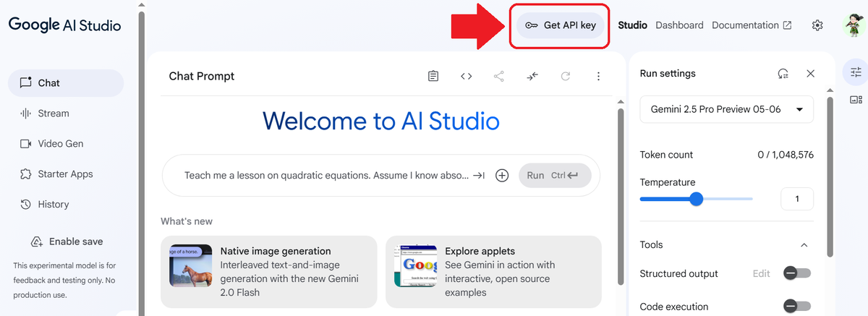The image size is (868, 316).
Task: Click the Temperature value field
Action: click(797, 199)
